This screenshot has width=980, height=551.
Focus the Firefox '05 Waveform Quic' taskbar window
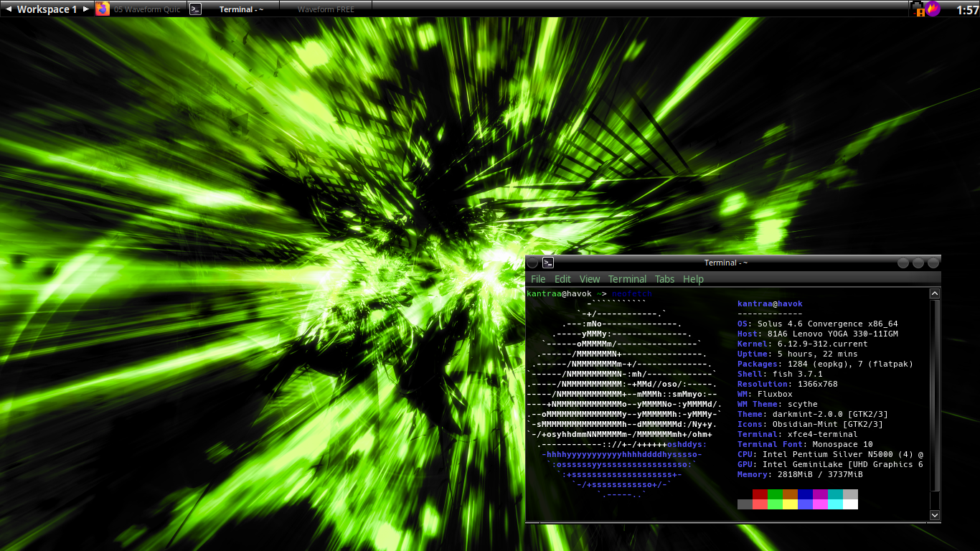click(x=141, y=9)
